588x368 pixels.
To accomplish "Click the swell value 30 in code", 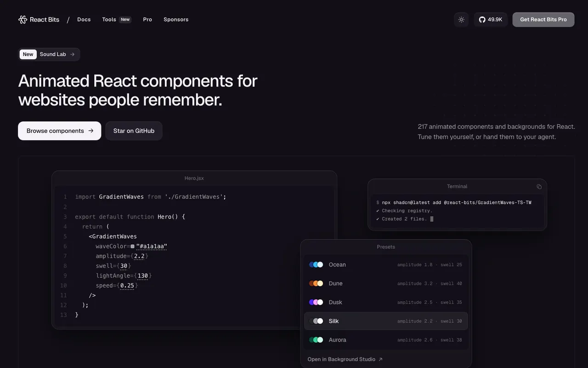I will 124,266.
